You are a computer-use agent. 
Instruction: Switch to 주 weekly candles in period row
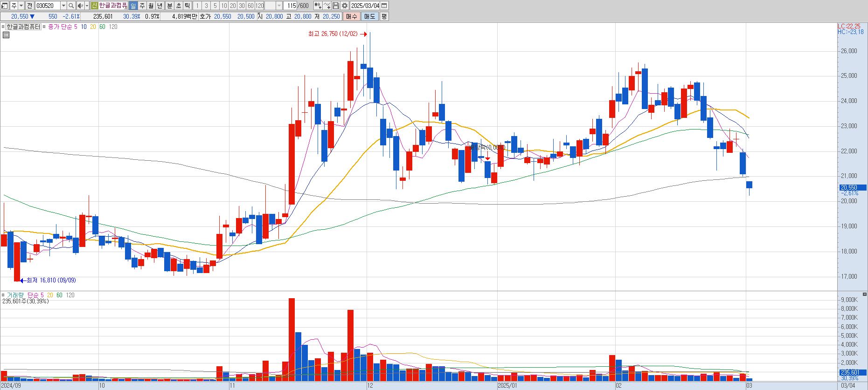click(142, 6)
